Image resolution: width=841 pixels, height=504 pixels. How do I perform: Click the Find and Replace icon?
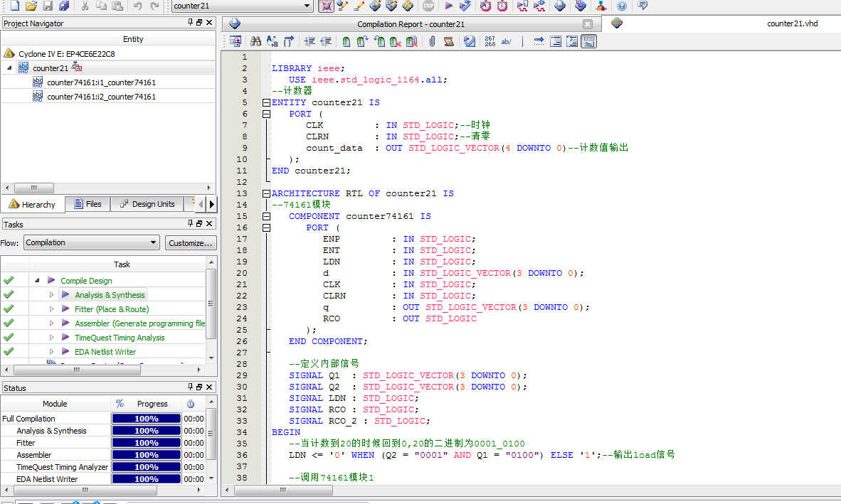(x=272, y=42)
